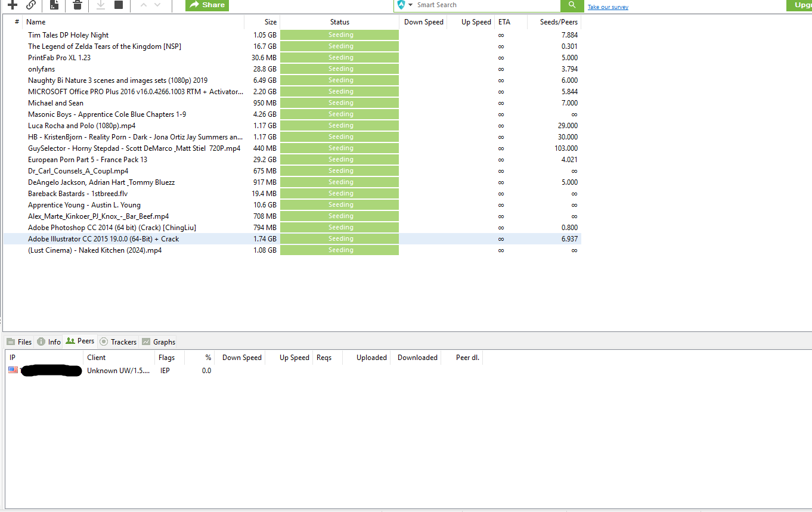Open the Take our survey link
Screen dimensions: 812x512
(608, 7)
